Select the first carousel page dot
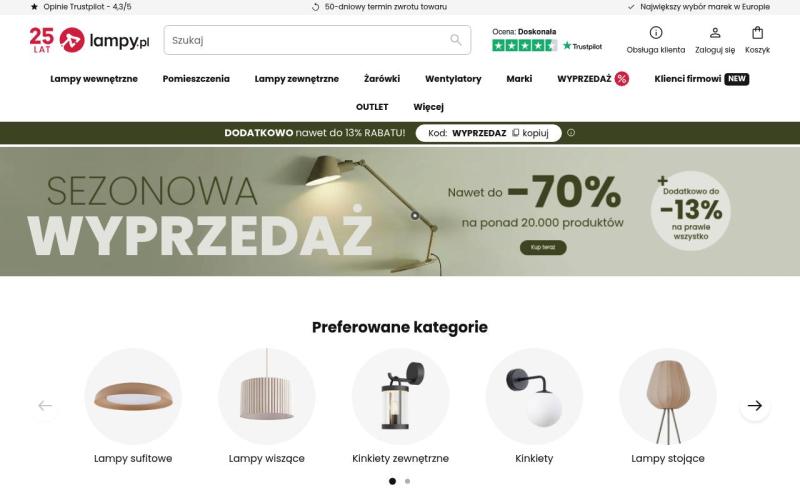Screen dimensions: 800x500 click(x=392, y=481)
